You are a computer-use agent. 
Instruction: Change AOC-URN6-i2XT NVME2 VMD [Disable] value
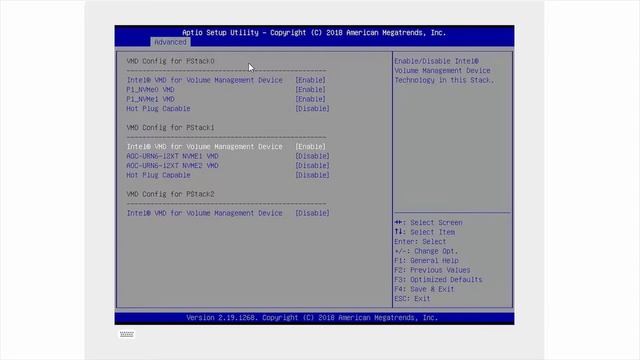[312, 166]
